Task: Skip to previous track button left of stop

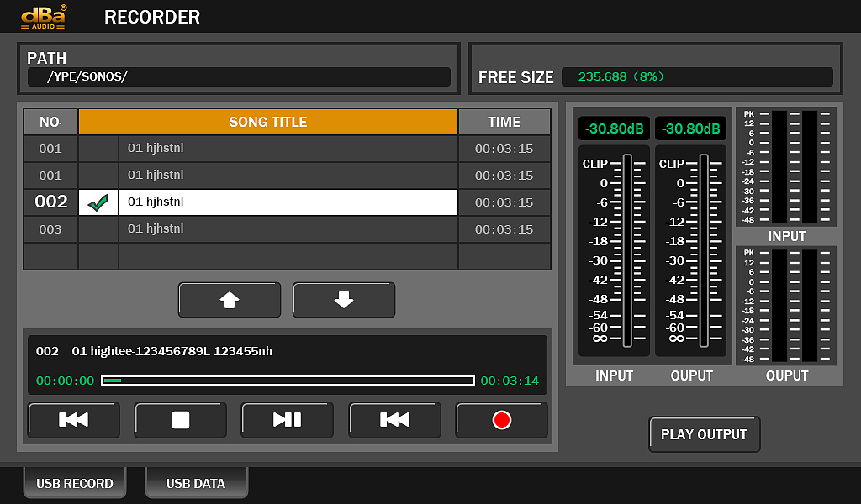Action: tap(74, 420)
